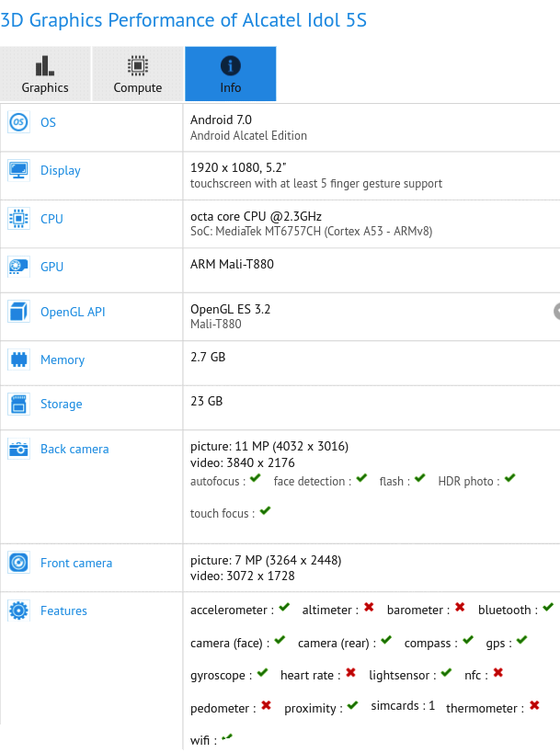The height and width of the screenshot is (753, 560).
Task: Open the Graphics tab
Action: [x=45, y=74]
